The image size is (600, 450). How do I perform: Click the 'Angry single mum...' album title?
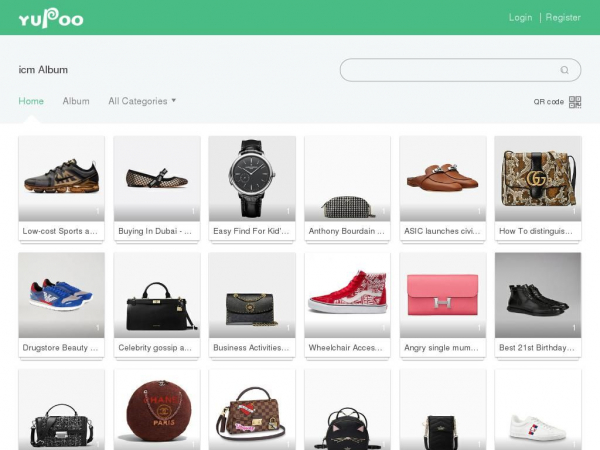[441, 348]
